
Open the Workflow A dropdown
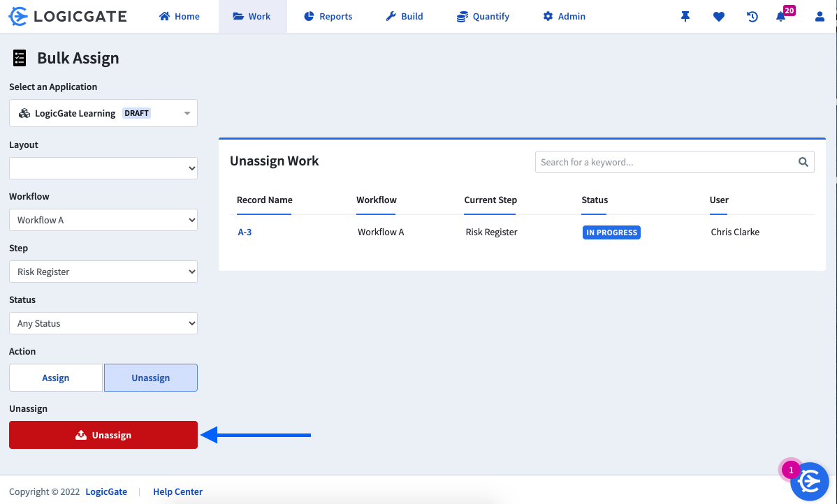pos(103,221)
